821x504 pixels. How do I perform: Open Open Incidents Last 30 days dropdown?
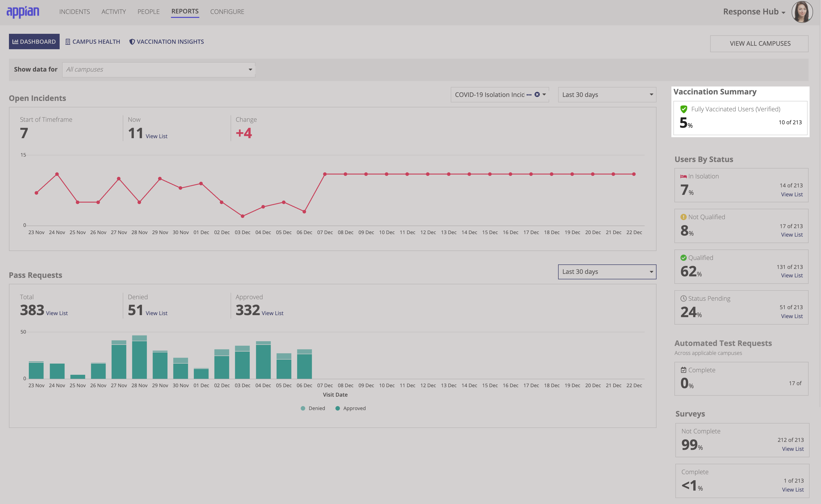(607, 95)
